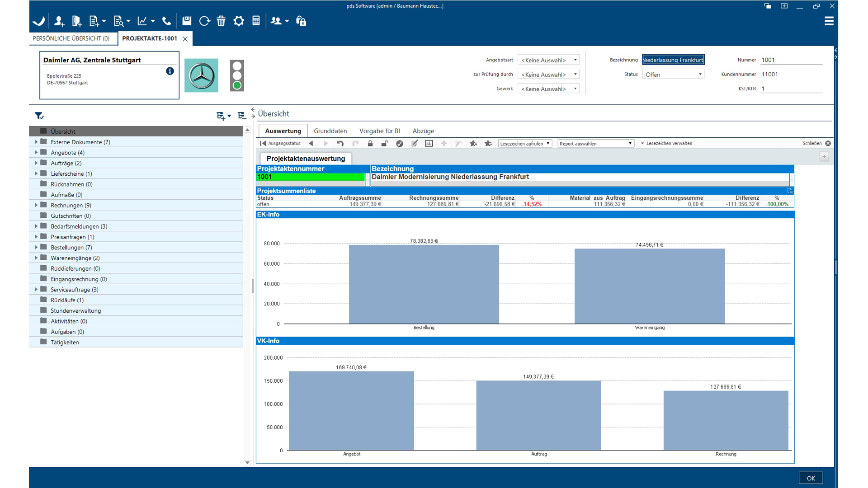Click the lock permissions icon

(x=301, y=21)
